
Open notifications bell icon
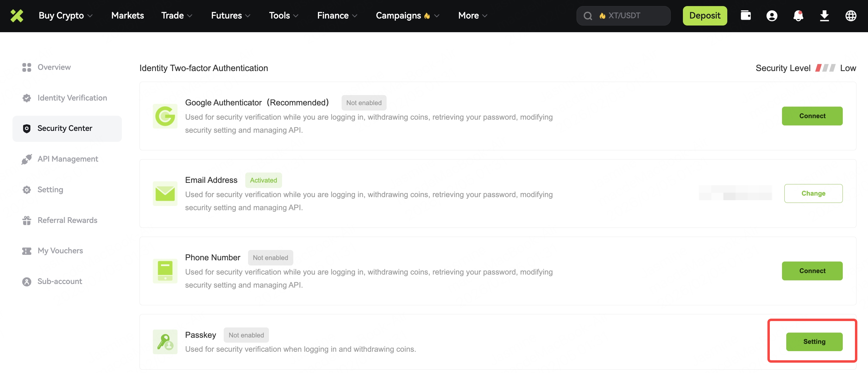[x=798, y=15]
